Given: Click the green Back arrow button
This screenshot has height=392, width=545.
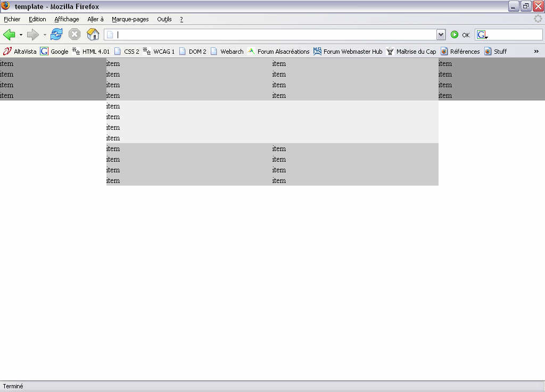Looking at the screenshot, I should 9,35.
